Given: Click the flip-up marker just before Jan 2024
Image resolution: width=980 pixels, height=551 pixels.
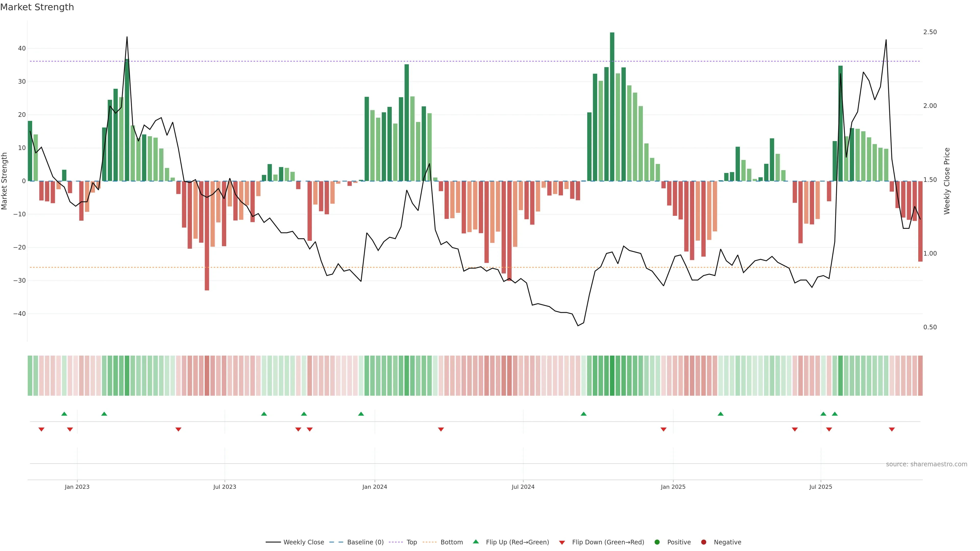Looking at the screenshot, I should click(361, 414).
